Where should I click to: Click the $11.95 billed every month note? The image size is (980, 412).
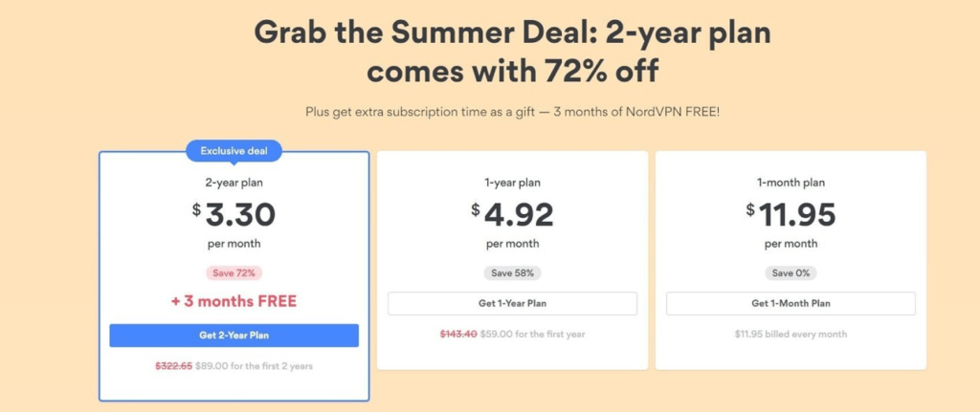coord(791,334)
